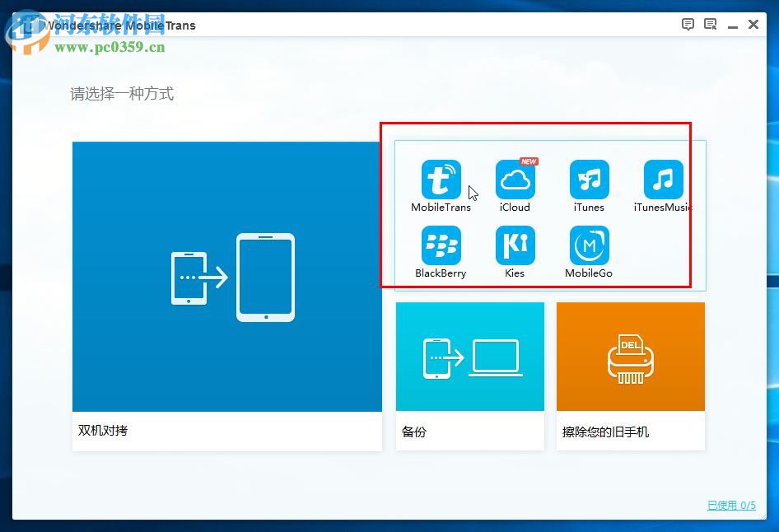Click the message/chat icon near window controls
This screenshot has width=779, height=532.
[x=709, y=24]
